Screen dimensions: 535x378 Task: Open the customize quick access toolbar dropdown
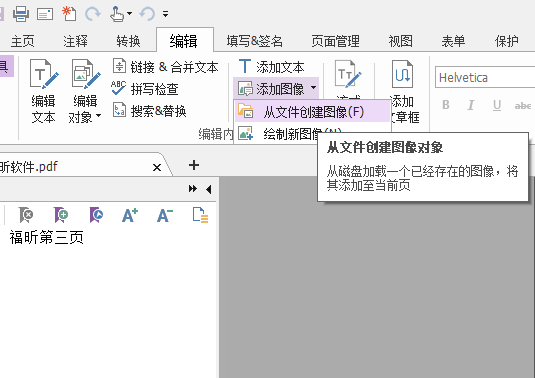[165, 14]
